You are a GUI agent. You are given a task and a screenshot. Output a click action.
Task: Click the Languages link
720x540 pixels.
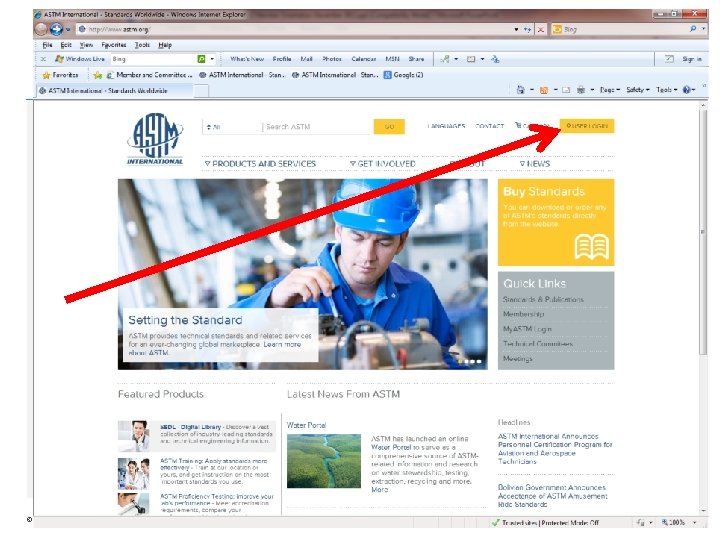(446, 126)
